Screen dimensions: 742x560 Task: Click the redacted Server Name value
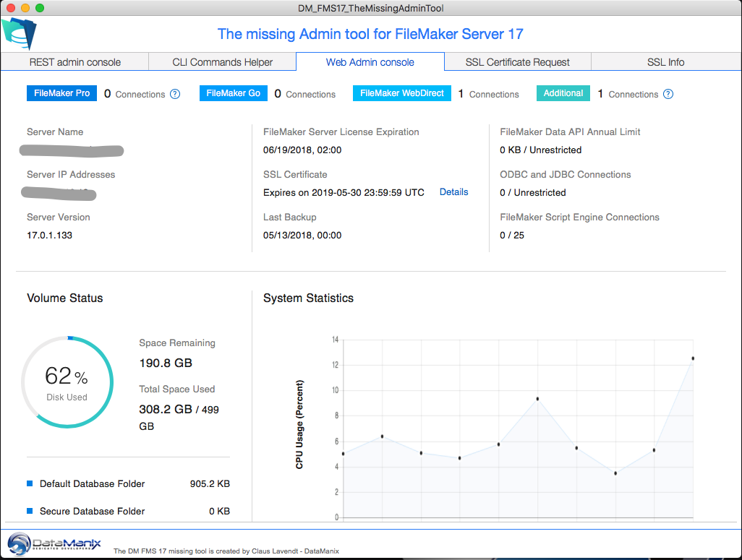point(72,151)
